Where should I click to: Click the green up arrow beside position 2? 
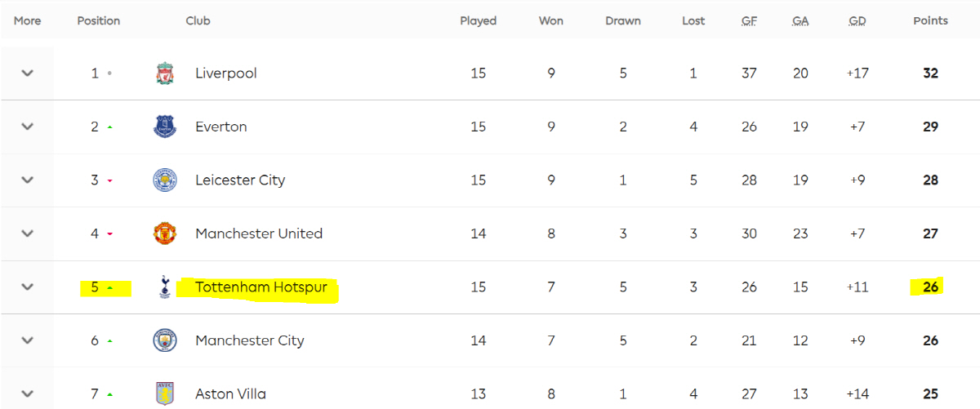click(109, 127)
